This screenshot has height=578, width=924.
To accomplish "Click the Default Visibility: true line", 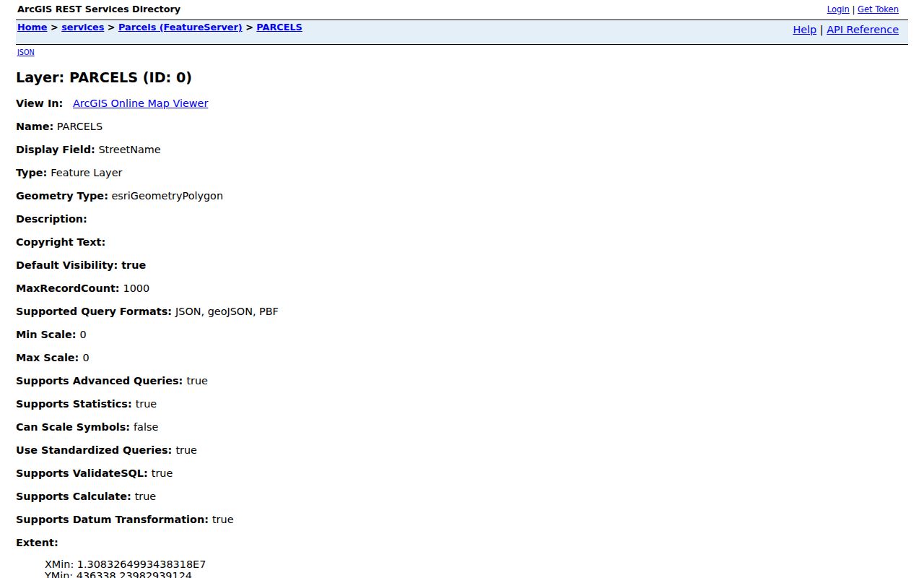I will coord(81,265).
